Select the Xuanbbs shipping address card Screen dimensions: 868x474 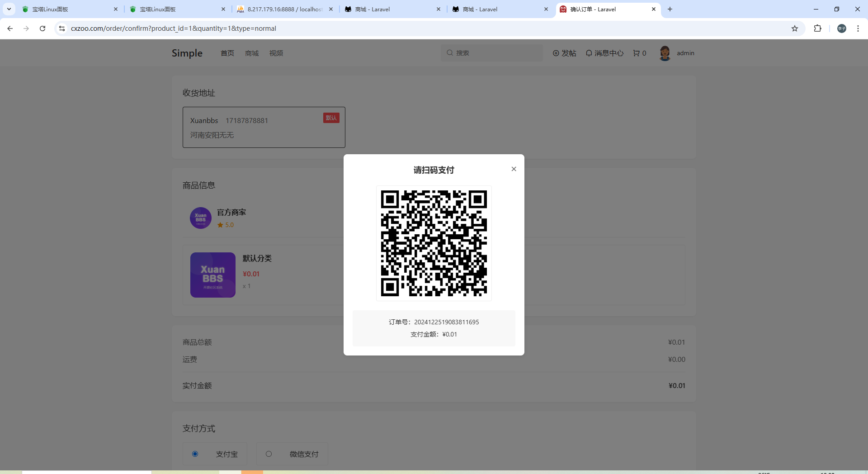click(264, 127)
